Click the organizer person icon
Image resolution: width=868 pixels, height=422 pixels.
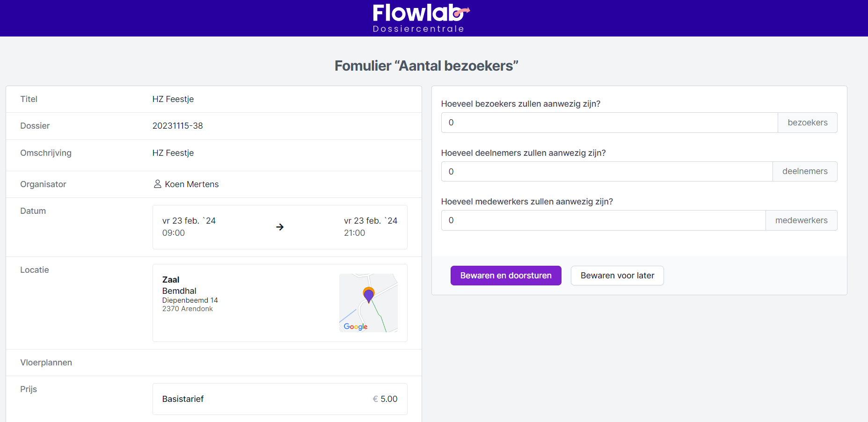(158, 184)
